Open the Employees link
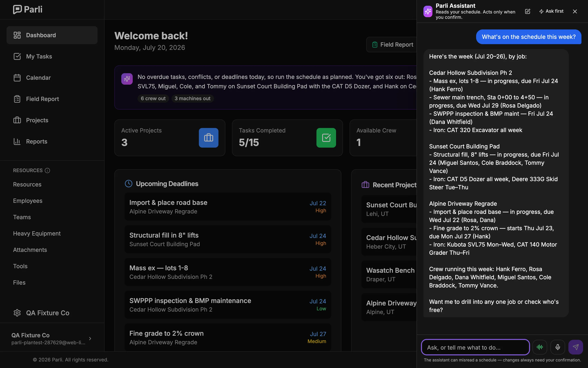 [x=28, y=201]
